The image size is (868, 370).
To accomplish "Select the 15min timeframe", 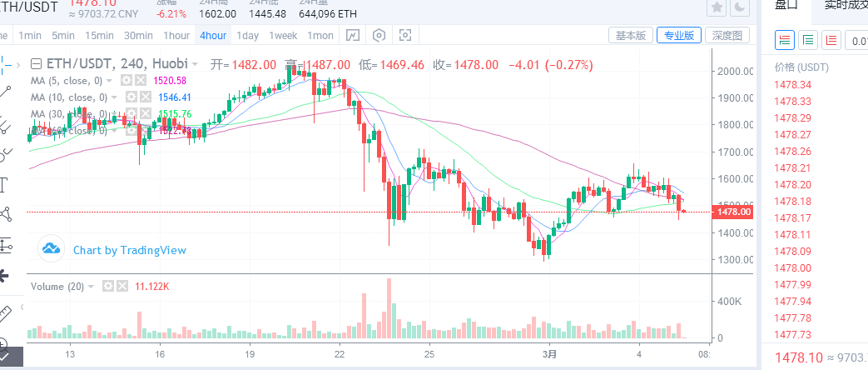I will point(100,36).
